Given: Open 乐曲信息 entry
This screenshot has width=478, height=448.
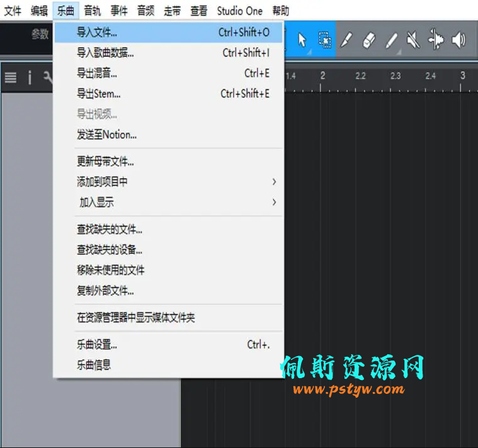Looking at the screenshot, I should point(168,365).
